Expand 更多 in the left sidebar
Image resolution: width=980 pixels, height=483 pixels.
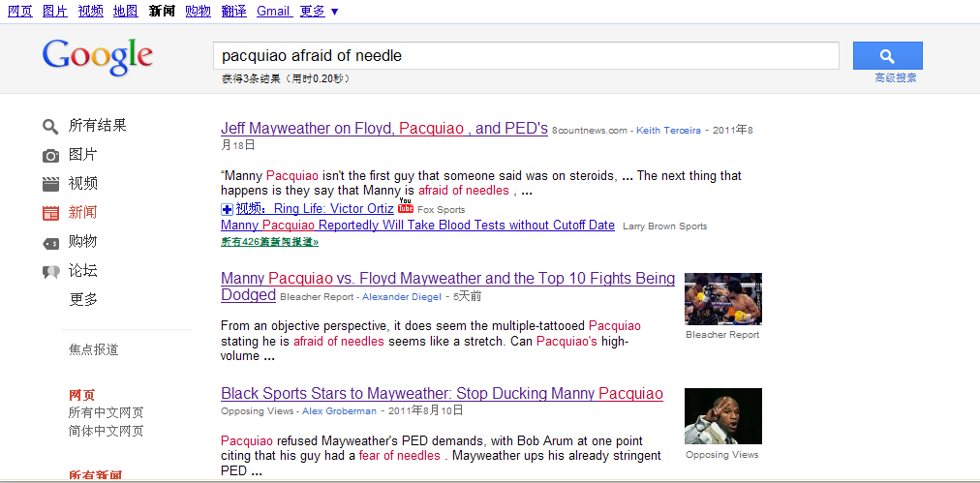pos(83,299)
